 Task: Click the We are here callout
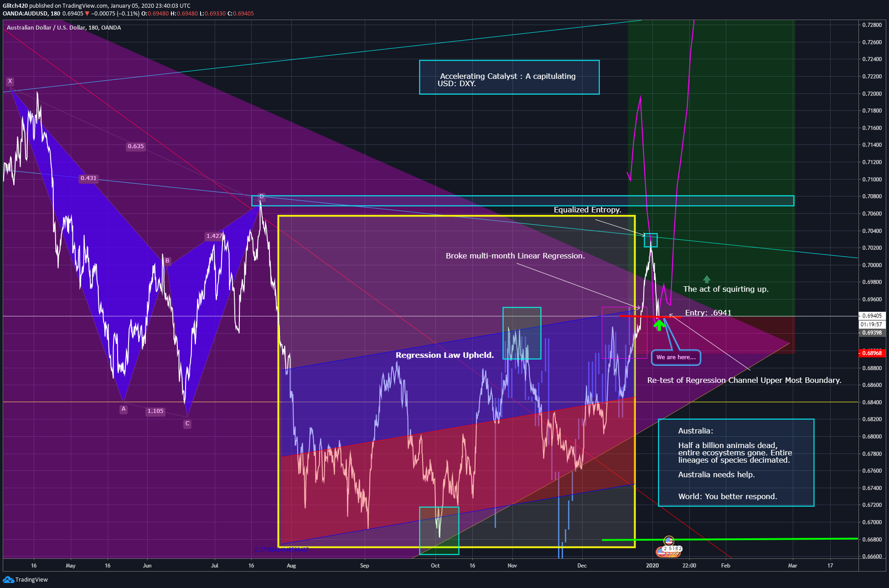click(676, 357)
